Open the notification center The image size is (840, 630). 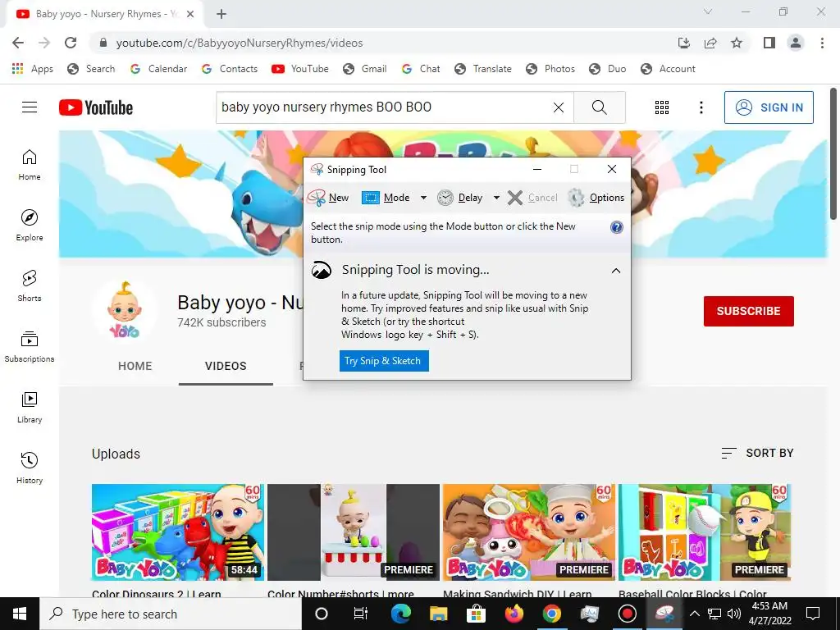[x=813, y=614]
